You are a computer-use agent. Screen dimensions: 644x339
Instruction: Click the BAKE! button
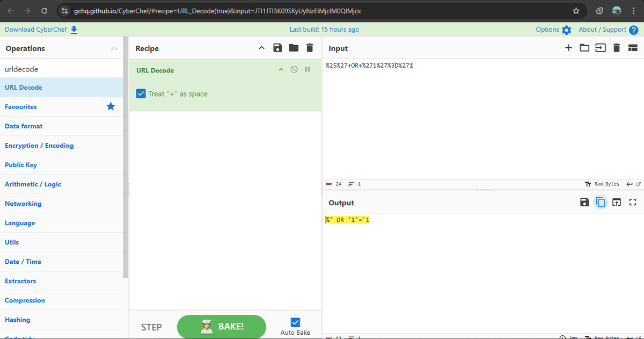tap(221, 327)
